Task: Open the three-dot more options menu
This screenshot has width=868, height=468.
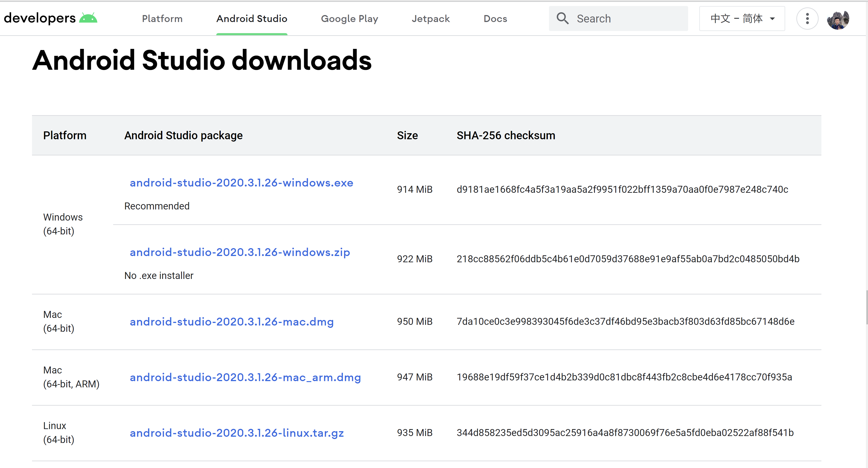Action: (807, 19)
